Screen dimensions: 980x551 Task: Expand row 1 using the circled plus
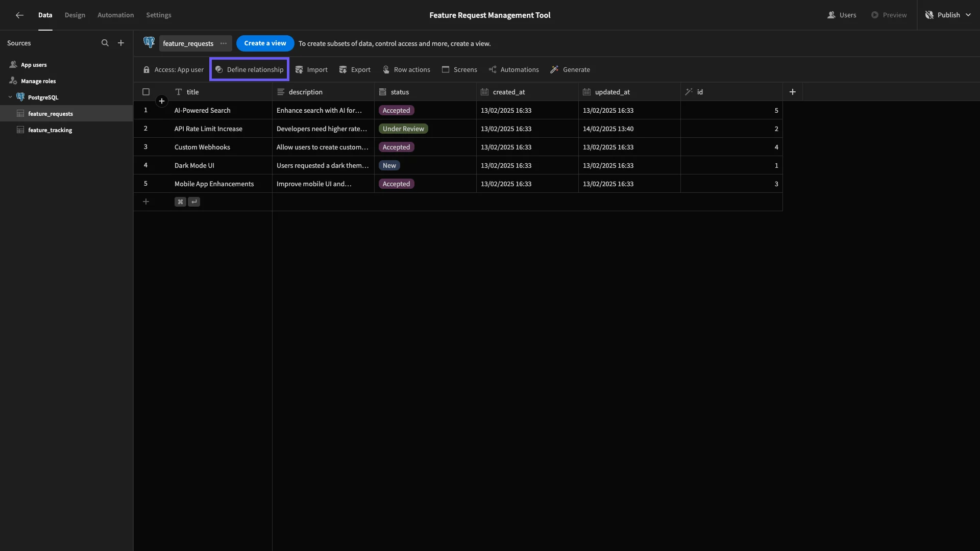click(x=162, y=101)
